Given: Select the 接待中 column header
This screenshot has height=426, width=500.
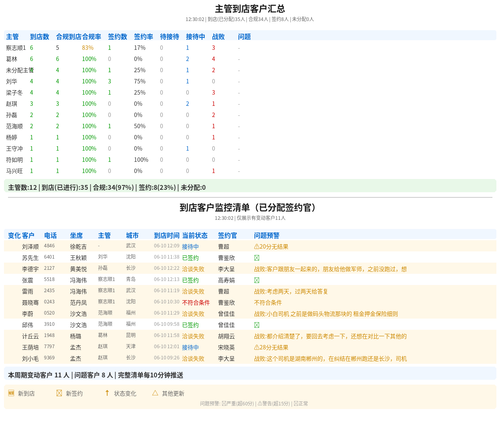Looking at the screenshot, I should click(195, 37).
